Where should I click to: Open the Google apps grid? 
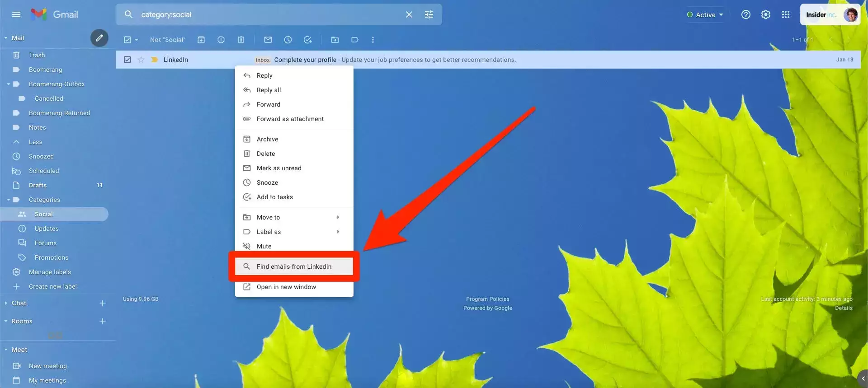786,14
